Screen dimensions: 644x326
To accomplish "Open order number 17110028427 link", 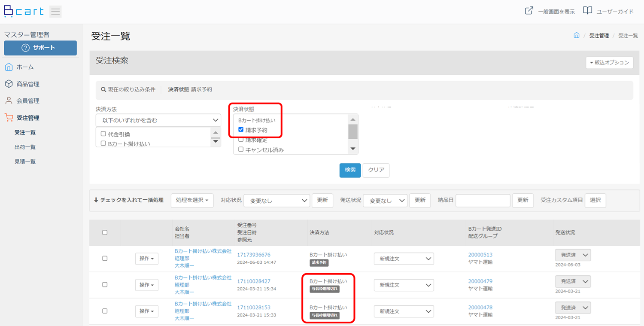I will tap(254, 281).
